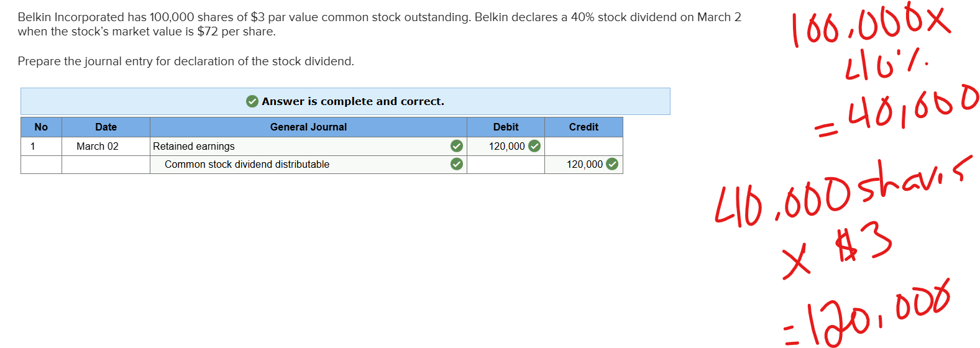Click the checkmark beside the 120,000 debit amount
980x348 pixels.
coord(534,146)
